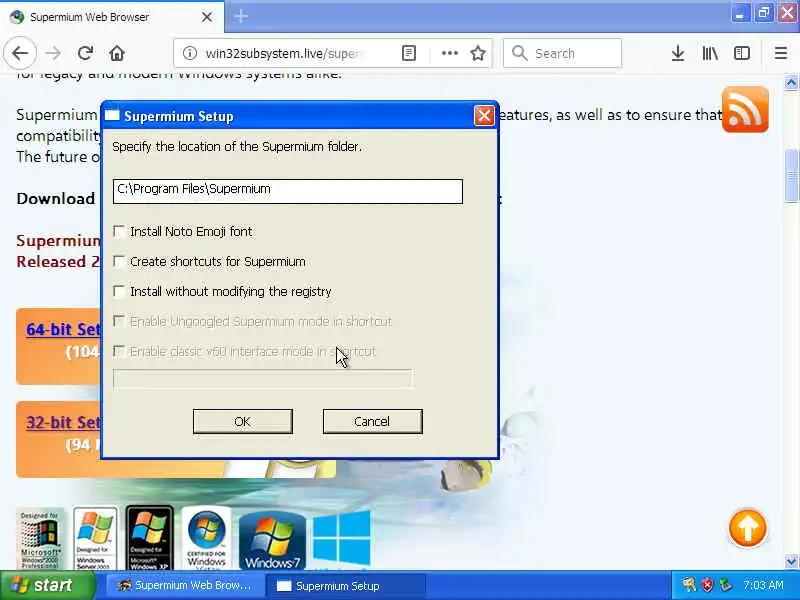The width and height of the screenshot is (800, 600).
Task: Toggle Enable Ungoogled Supermium mode checkbox
Action: (119, 321)
